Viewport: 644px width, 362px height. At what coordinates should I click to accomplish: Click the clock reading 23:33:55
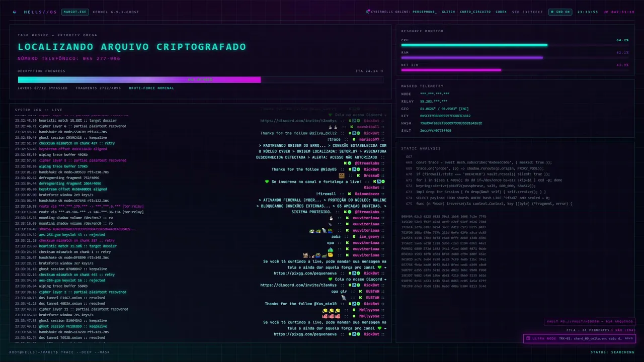point(588,12)
